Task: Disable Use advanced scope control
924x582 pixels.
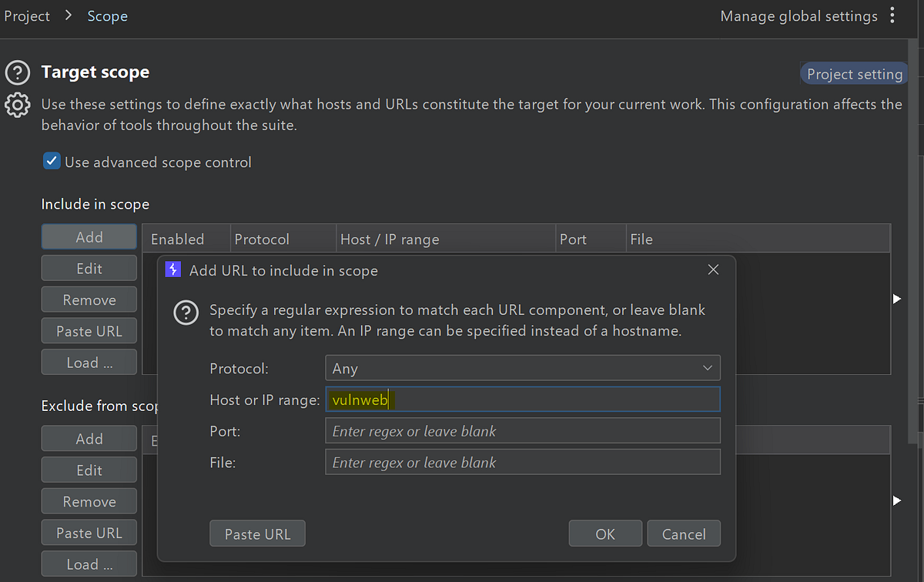Action: pyautogui.click(x=51, y=161)
